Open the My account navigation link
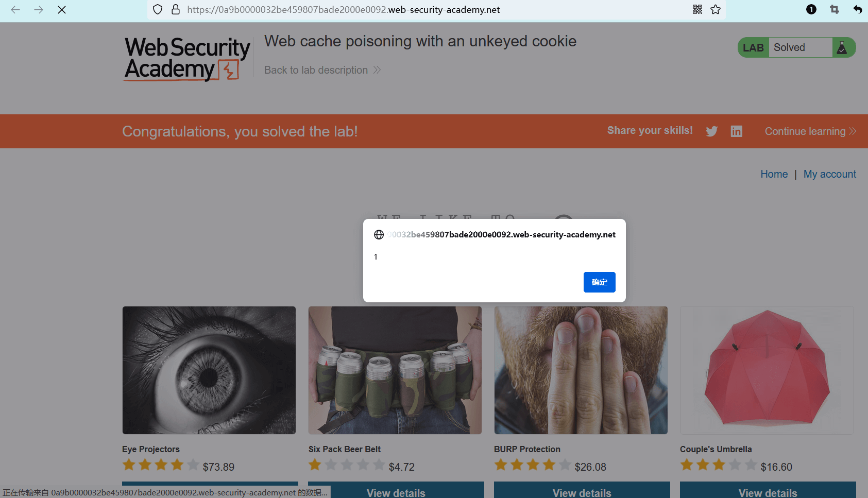 829,174
